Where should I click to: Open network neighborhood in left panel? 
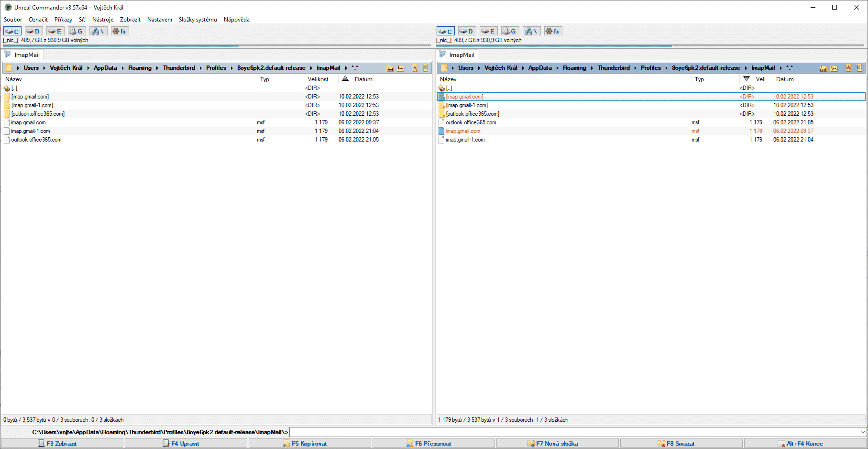pos(98,31)
